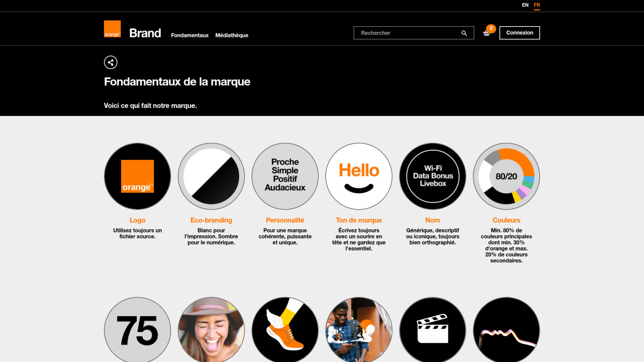
Task: Select the Wi-Fi Data Bonus Livebox circle
Action: [433, 176]
